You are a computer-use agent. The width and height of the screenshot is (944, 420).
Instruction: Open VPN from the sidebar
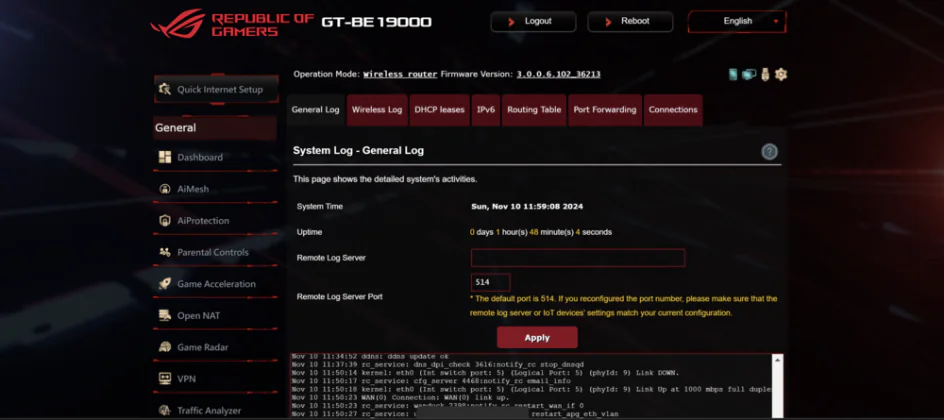(216, 378)
